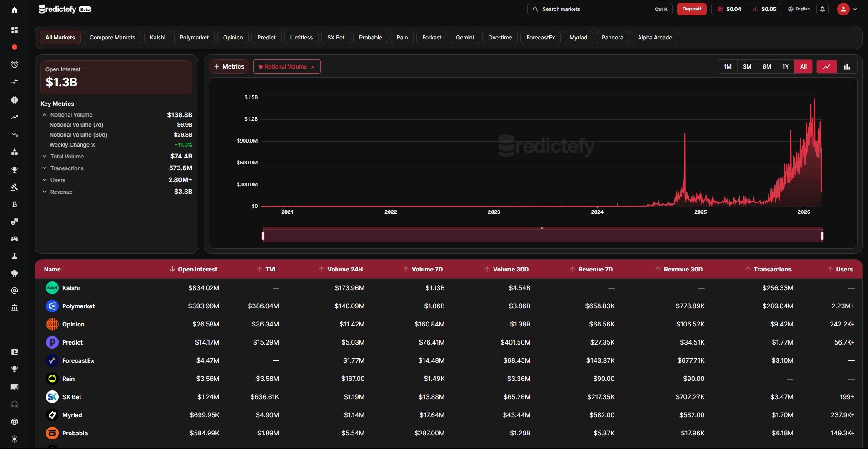This screenshot has height=449, width=868.
Task: Switch chart to bar chart view
Action: pyautogui.click(x=846, y=66)
